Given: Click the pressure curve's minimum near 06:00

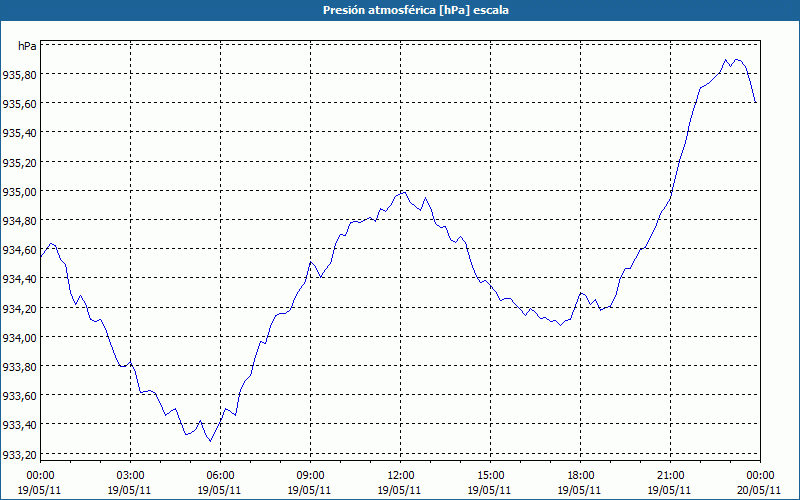Looking at the screenshot, I should (x=210, y=441).
